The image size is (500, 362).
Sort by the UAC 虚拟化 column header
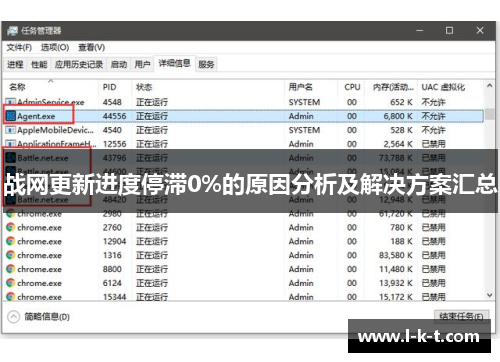tap(451, 87)
